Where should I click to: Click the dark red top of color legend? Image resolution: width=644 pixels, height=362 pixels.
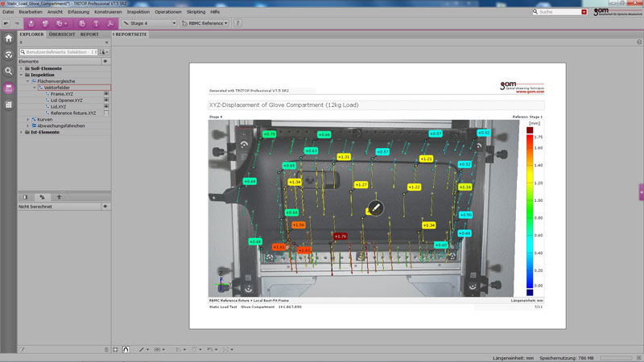529,130
